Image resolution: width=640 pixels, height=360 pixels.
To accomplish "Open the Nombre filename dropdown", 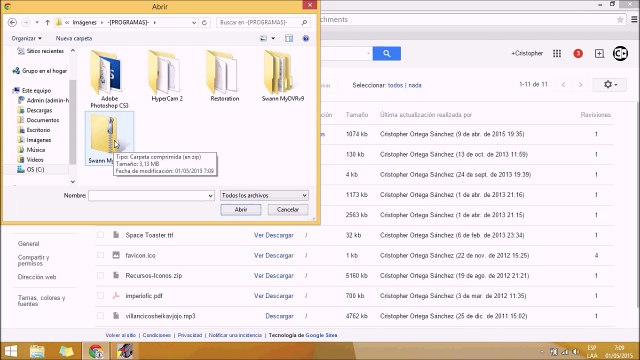I will (x=210, y=196).
